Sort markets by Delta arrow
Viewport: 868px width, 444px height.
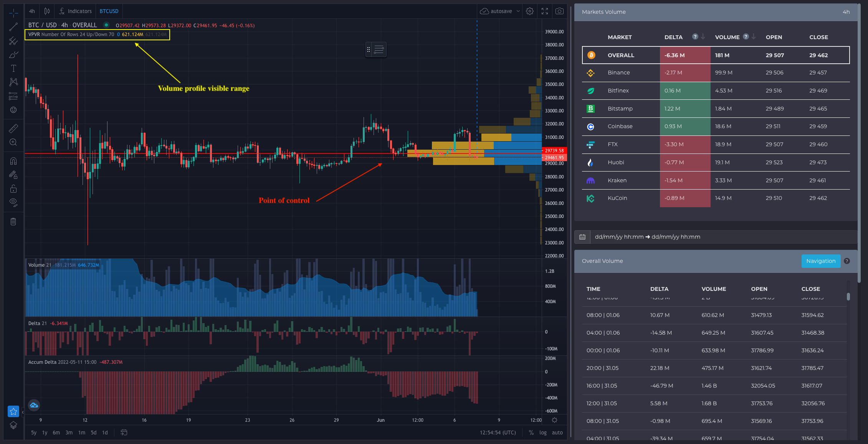click(x=703, y=37)
